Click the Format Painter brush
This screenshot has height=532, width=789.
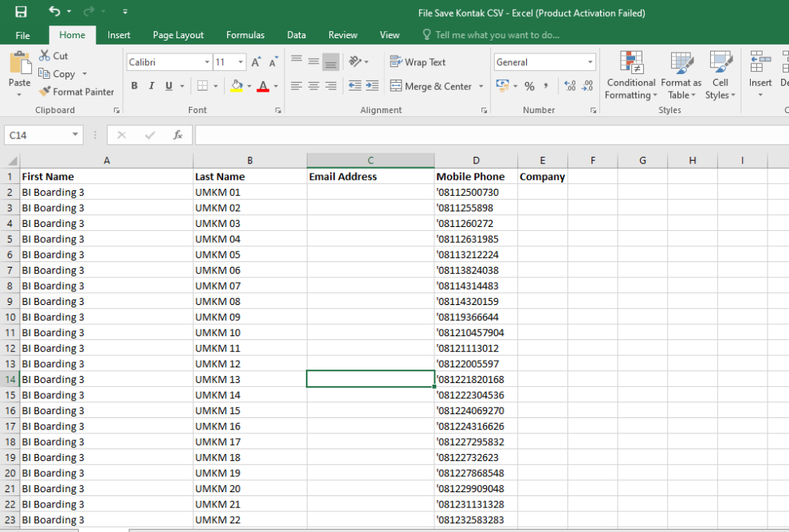[77, 92]
